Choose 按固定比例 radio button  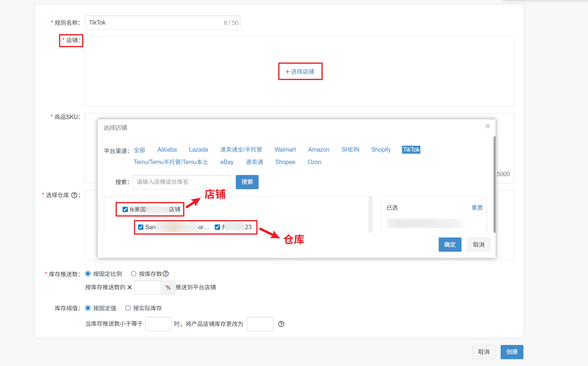[x=88, y=274]
